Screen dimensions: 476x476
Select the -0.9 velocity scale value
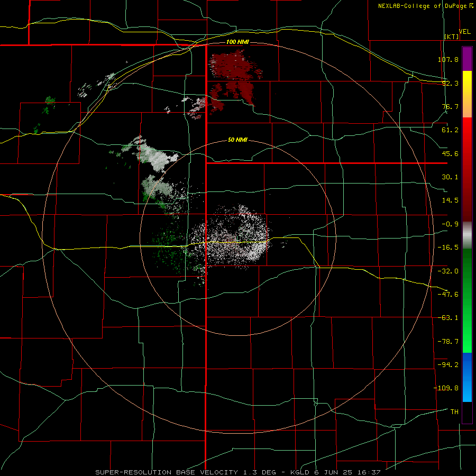[x=450, y=224]
